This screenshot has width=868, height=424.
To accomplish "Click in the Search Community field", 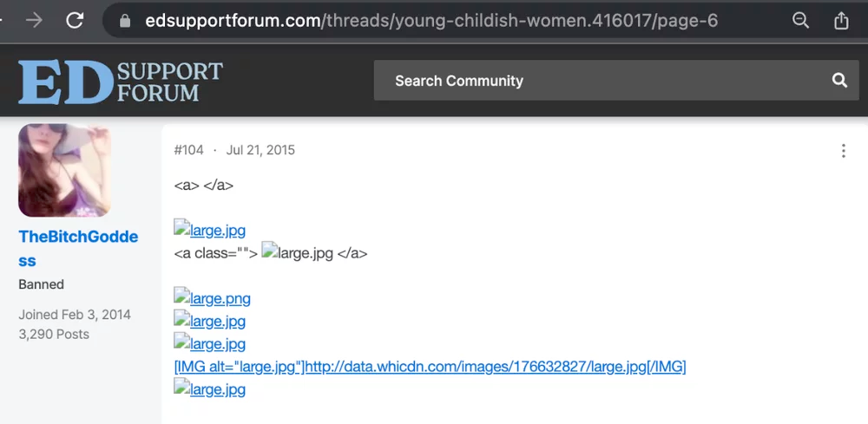I will [x=616, y=81].
